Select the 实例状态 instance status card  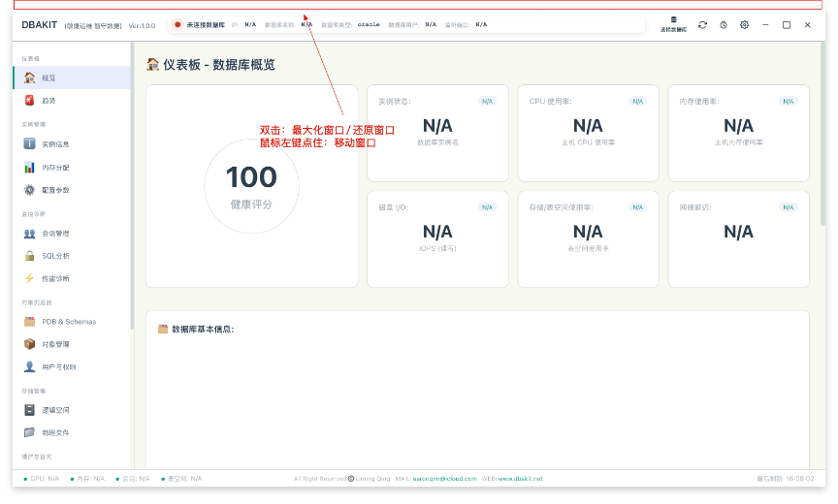(x=437, y=133)
